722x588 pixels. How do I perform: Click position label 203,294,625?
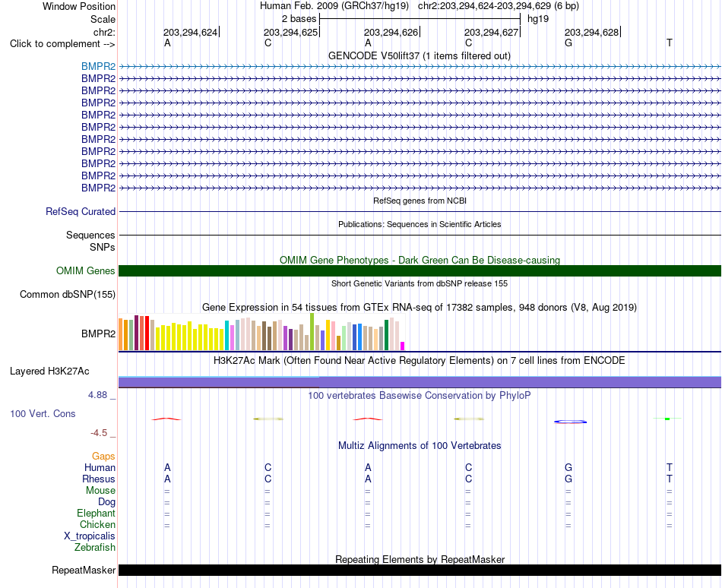[x=290, y=32]
